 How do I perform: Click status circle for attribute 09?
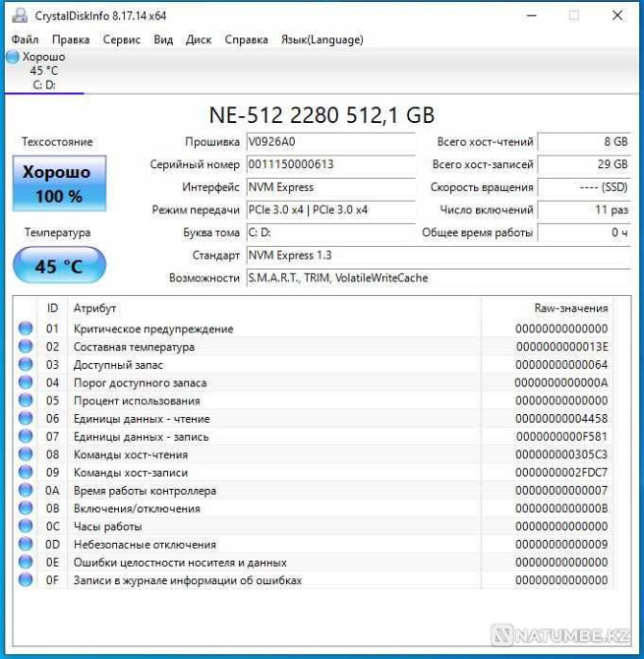pos(26,472)
